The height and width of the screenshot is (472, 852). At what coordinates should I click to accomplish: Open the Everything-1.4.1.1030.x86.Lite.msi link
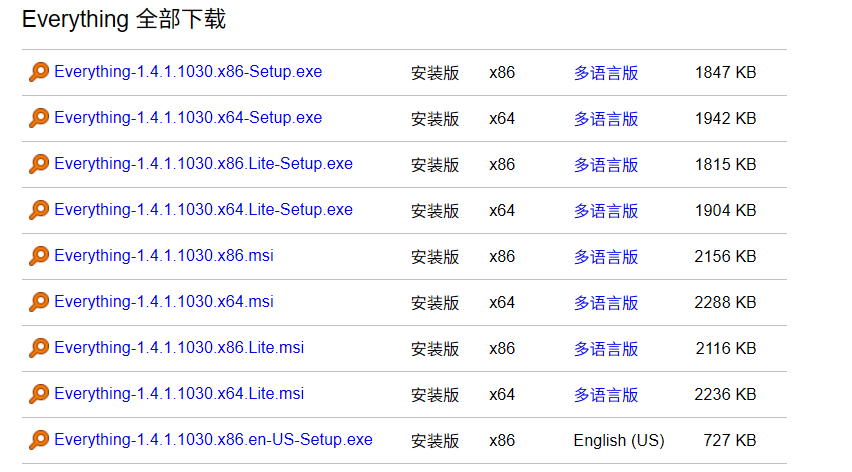point(179,348)
